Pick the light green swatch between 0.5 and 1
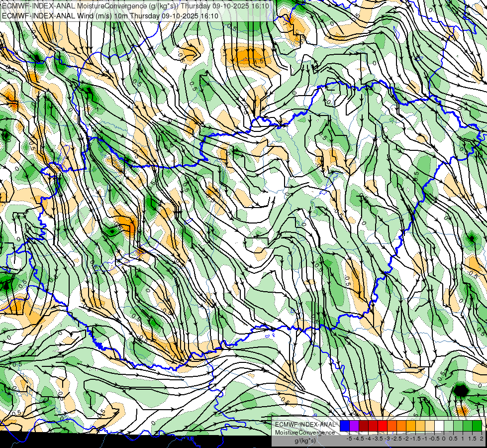This screenshot has width=487, height=448. [458, 426]
